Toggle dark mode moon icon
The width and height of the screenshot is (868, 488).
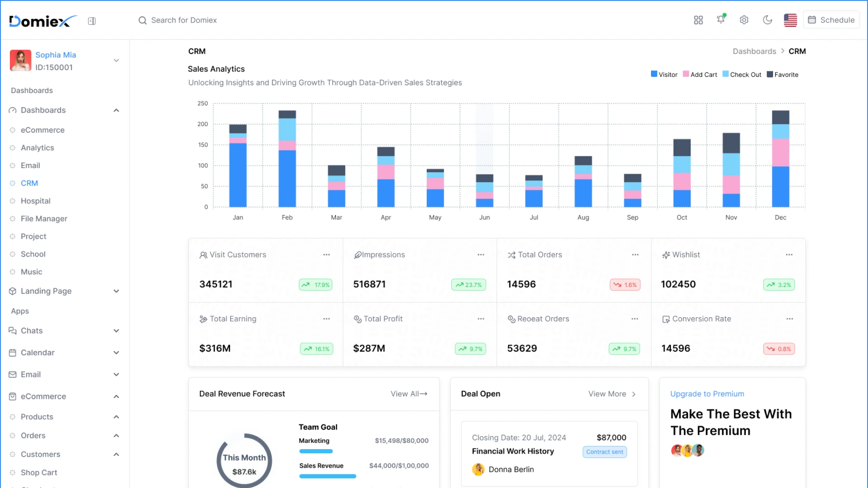pyautogui.click(x=767, y=20)
